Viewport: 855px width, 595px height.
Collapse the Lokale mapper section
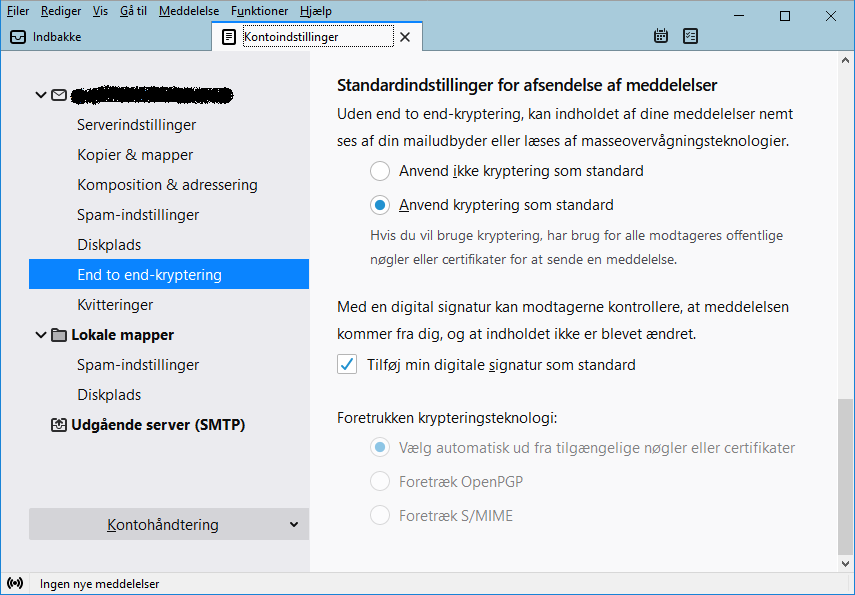pos(41,335)
